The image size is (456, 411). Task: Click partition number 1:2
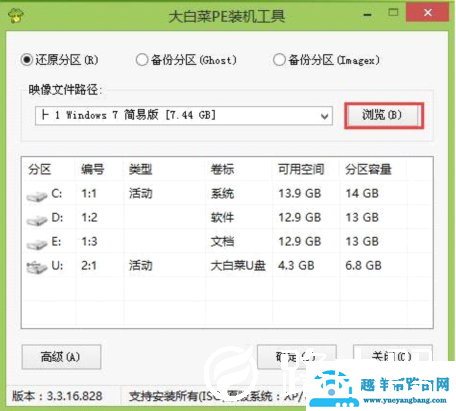point(89,217)
